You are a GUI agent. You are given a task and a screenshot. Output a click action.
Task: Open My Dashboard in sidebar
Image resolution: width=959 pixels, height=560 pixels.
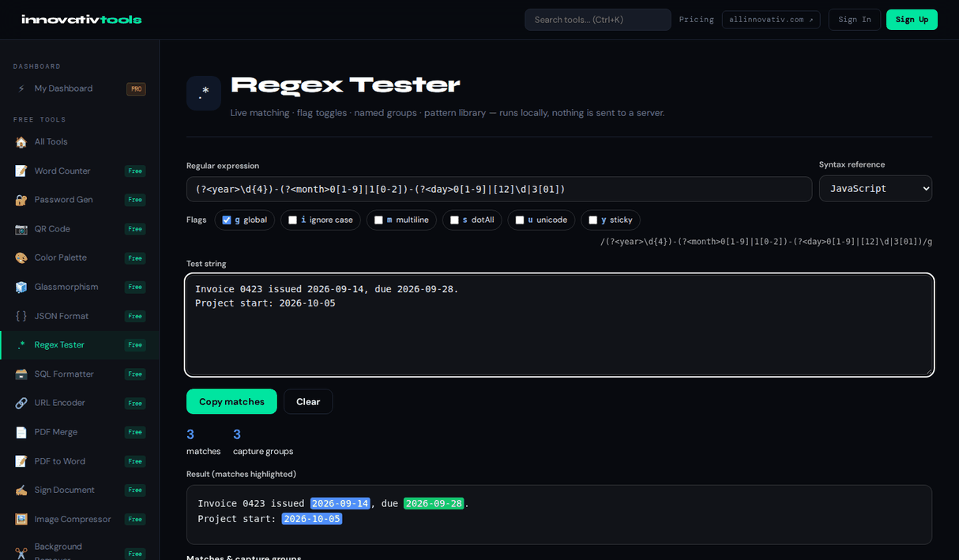point(79,88)
